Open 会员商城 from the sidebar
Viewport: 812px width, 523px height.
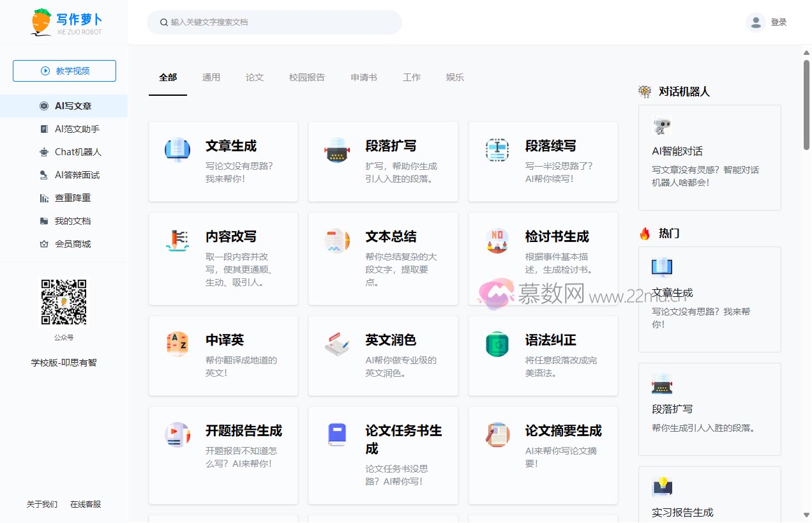(x=73, y=244)
